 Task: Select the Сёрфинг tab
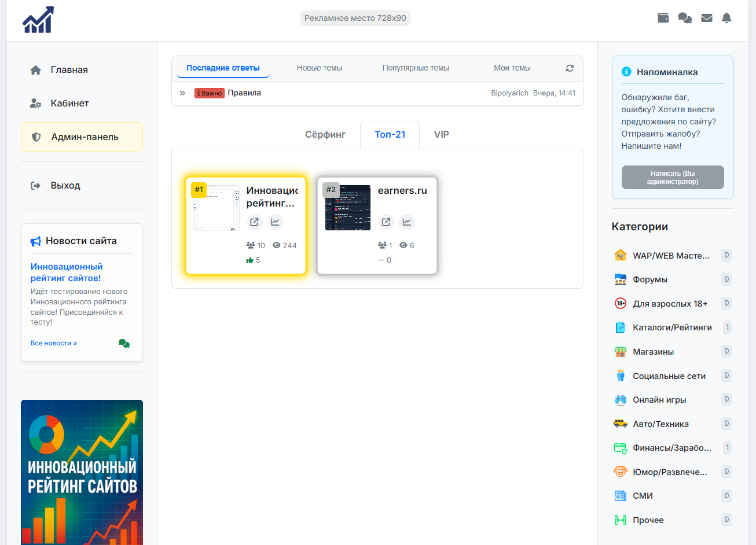click(x=325, y=135)
